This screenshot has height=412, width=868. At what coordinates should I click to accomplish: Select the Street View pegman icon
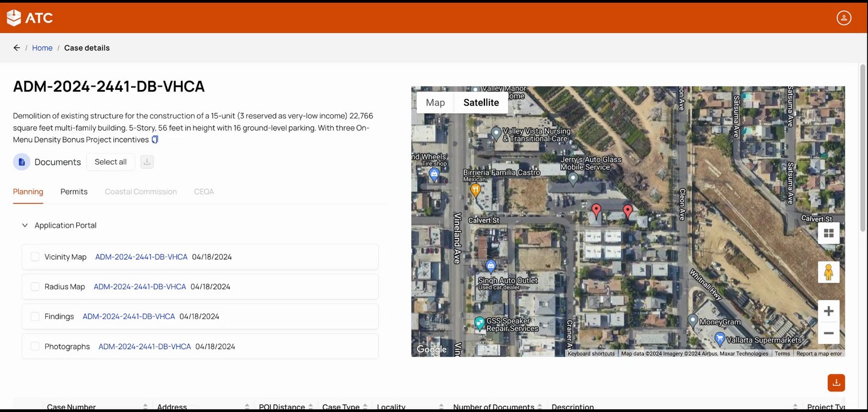click(x=828, y=272)
